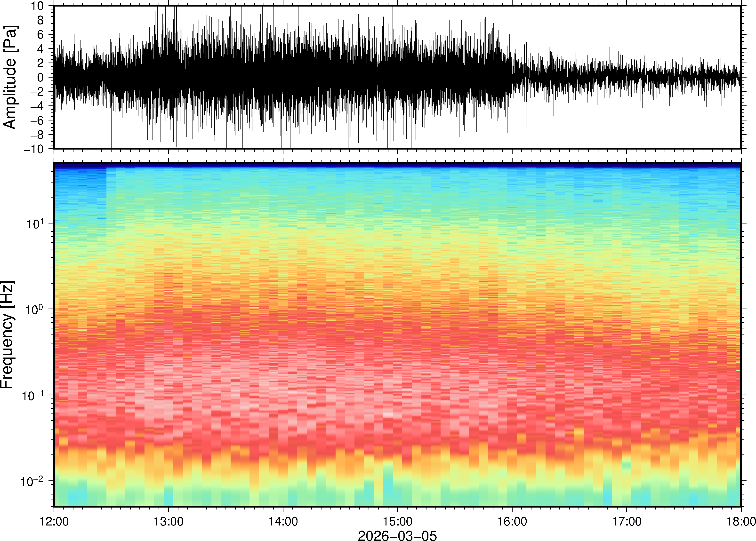Click the 16:00 time axis label
Image resolution: width=756 pixels, height=541 pixels.
[512, 521]
